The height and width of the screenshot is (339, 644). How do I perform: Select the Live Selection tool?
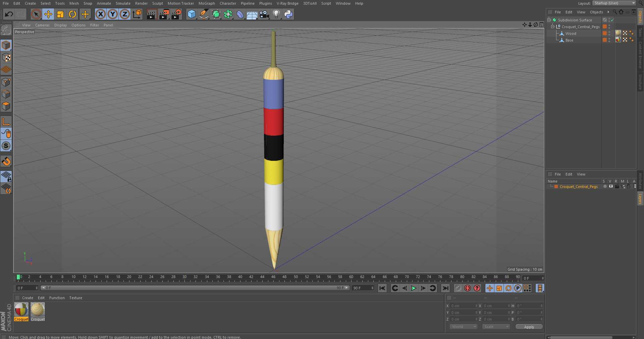click(x=36, y=14)
